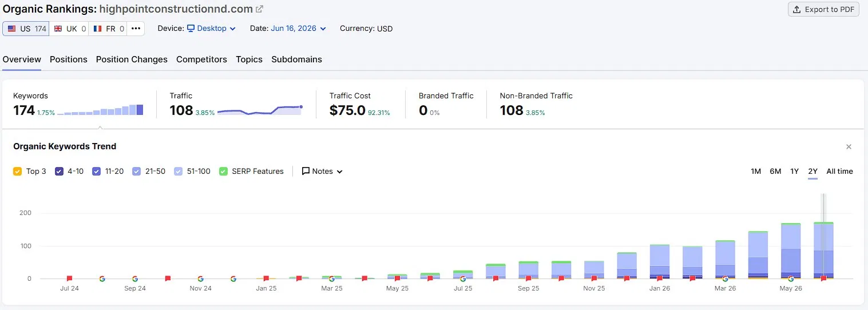The height and width of the screenshot is (310, 868).
Task: Close the Organic Keywords Trend panel
Action: pos(849,147)
